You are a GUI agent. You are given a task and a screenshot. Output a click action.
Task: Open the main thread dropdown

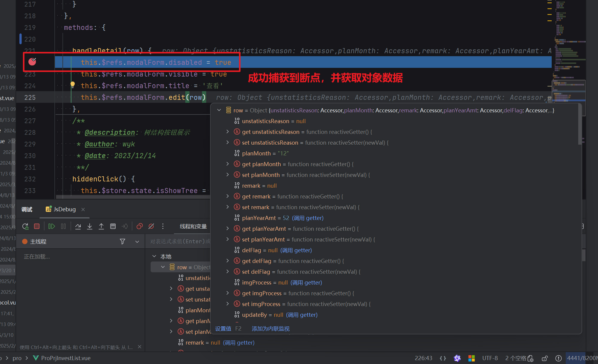click(137, 241)
